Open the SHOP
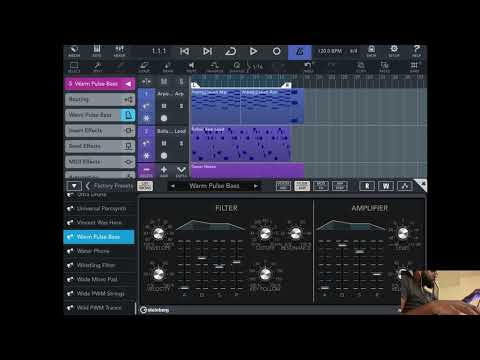Image resolution: width=480 pixels, height=360 pixels. click(371, 51)
